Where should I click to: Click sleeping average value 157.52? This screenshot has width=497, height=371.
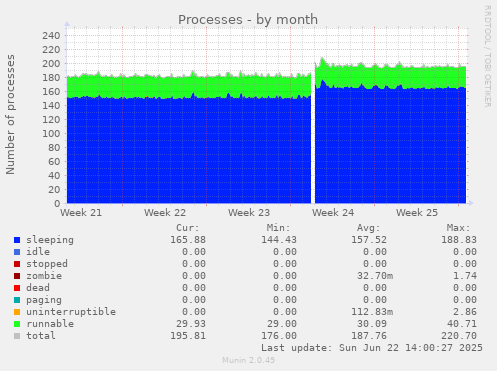369,240
